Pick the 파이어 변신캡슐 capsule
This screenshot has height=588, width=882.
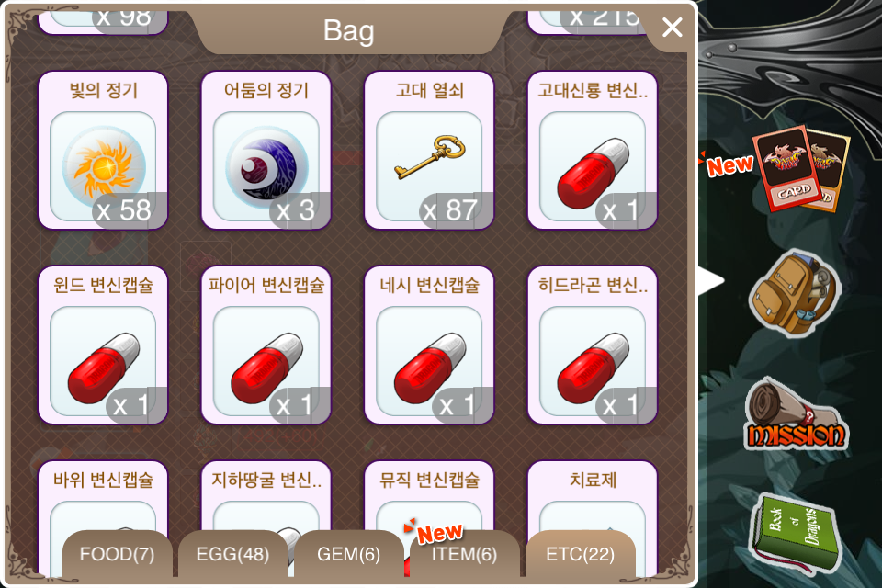(266, 345)
